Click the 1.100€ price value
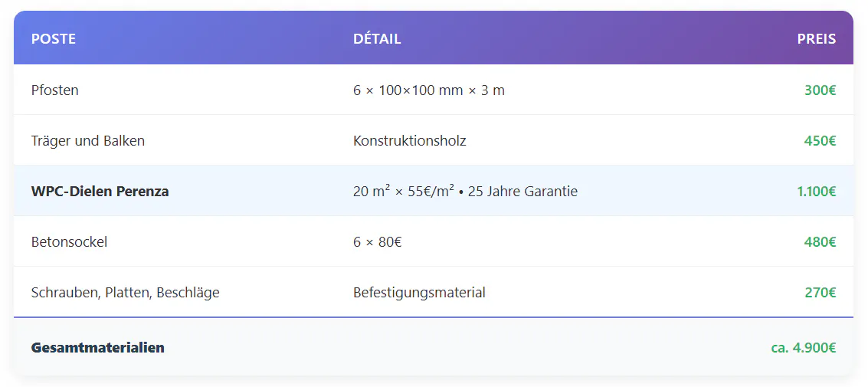The height and width of the screenshot is (387, 868). pyautogui.click(x=816, y=192)
